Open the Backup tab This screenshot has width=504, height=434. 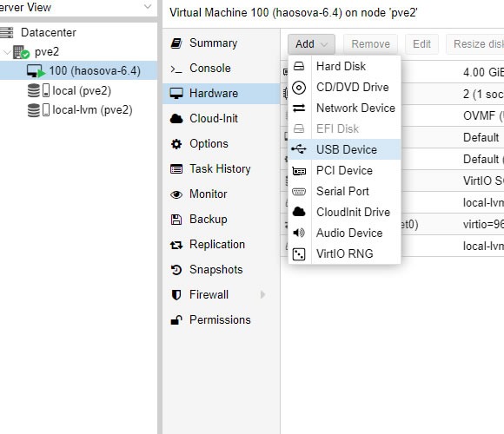[x=221, y=220]
